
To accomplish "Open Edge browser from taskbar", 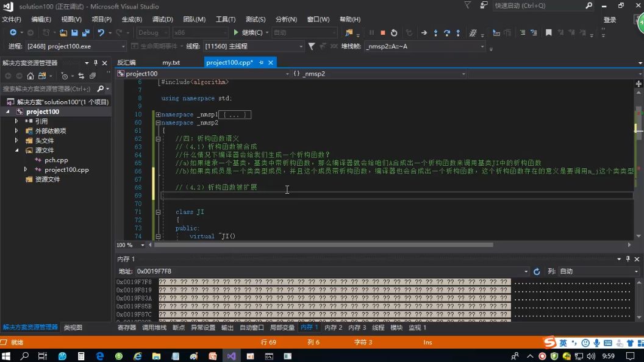I will click(100, 356).
